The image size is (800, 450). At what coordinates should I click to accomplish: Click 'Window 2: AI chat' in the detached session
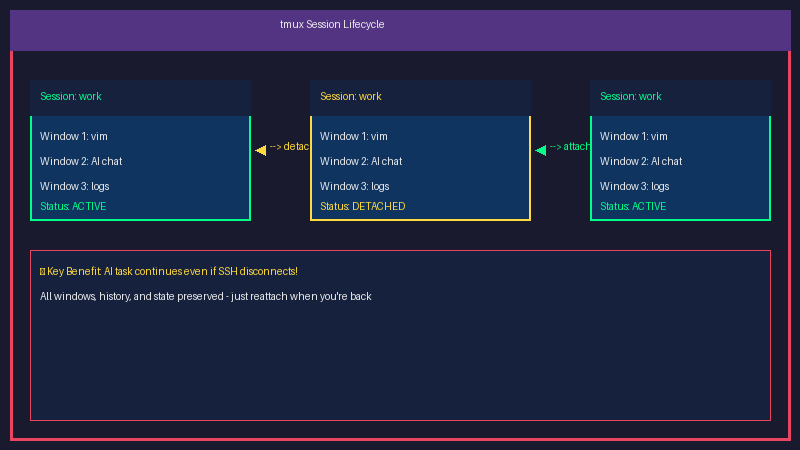tap(361, 161)
